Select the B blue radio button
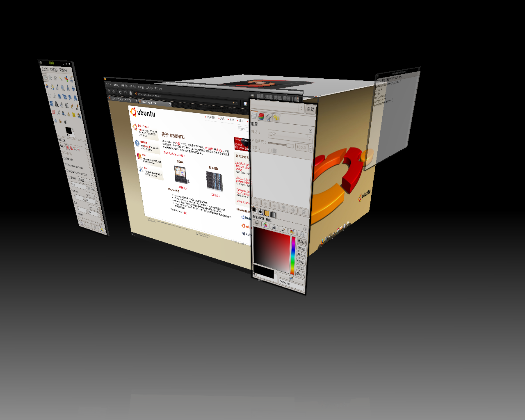 click(300, 274)
